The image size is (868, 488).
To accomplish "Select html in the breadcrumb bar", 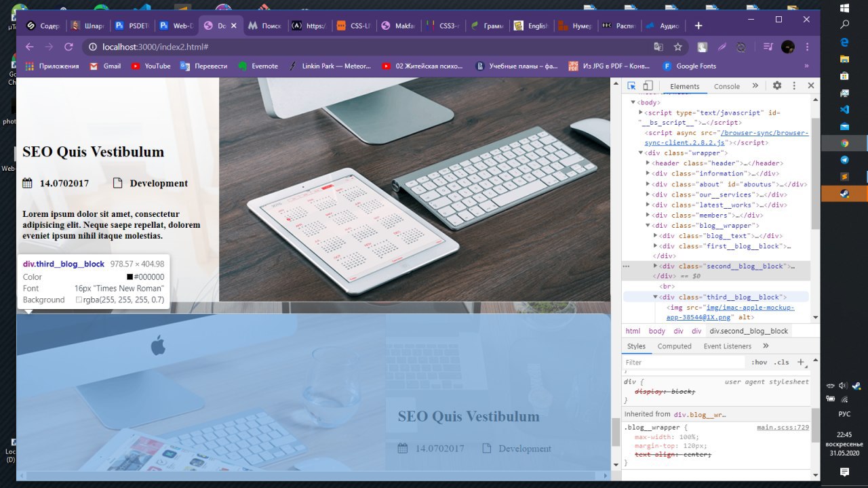I will [633, 331].
